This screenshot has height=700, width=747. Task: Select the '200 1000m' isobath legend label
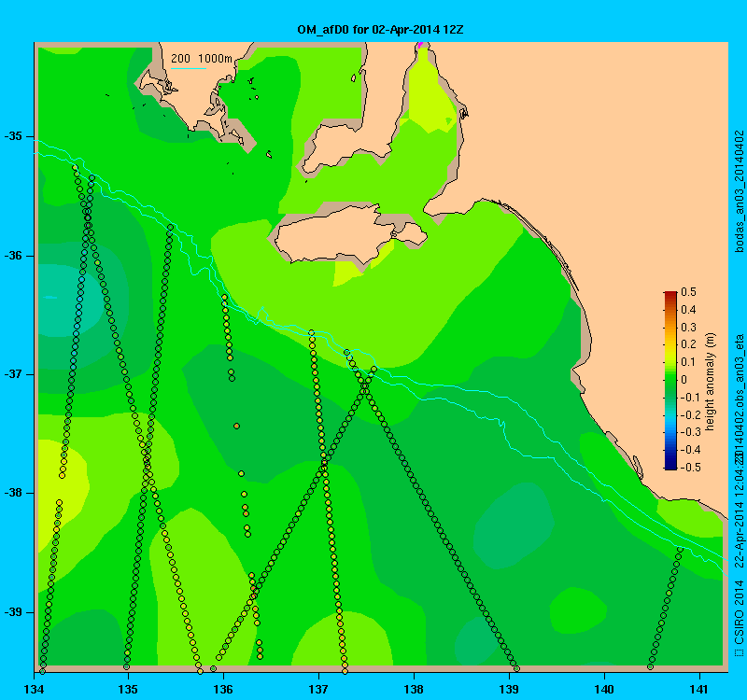click(x=202, y=59)
